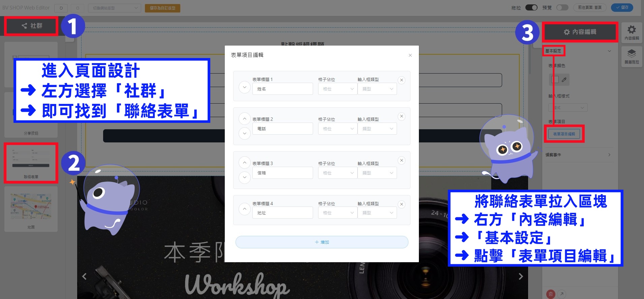Move 表單標題 3 down with chevron
644x299 pixels.
tap(245, 178)
